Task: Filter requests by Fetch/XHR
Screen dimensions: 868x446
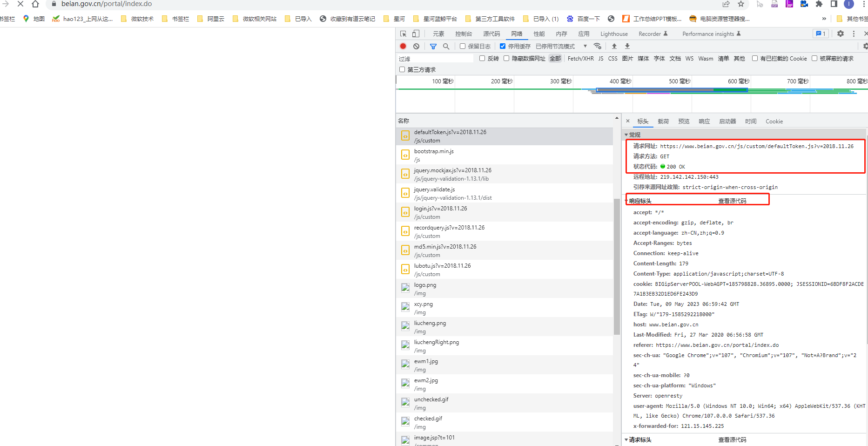Action: click(x=580, y=58)
